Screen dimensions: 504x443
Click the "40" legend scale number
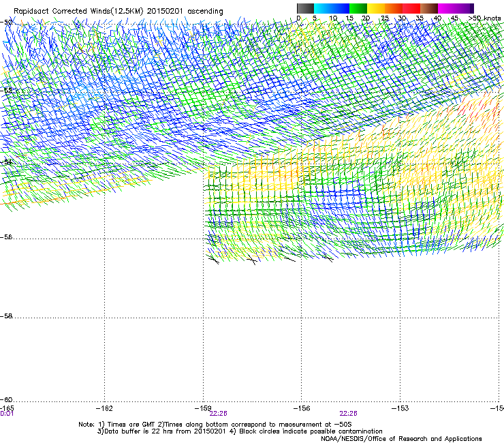point(437,18)
